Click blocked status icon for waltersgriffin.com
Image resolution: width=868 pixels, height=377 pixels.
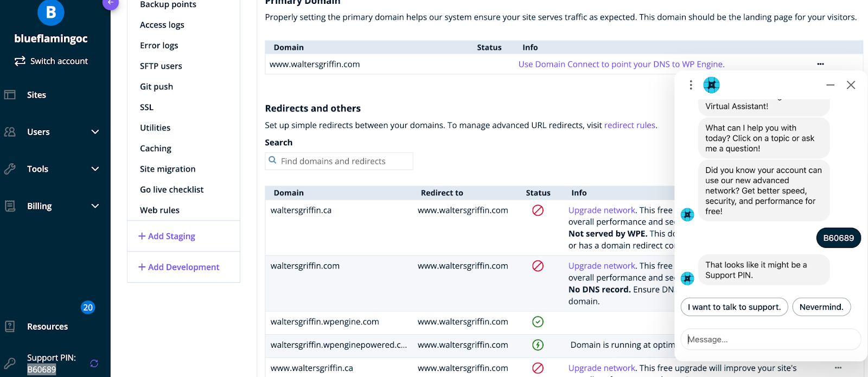pyautogui.click(x=538, y=266)
